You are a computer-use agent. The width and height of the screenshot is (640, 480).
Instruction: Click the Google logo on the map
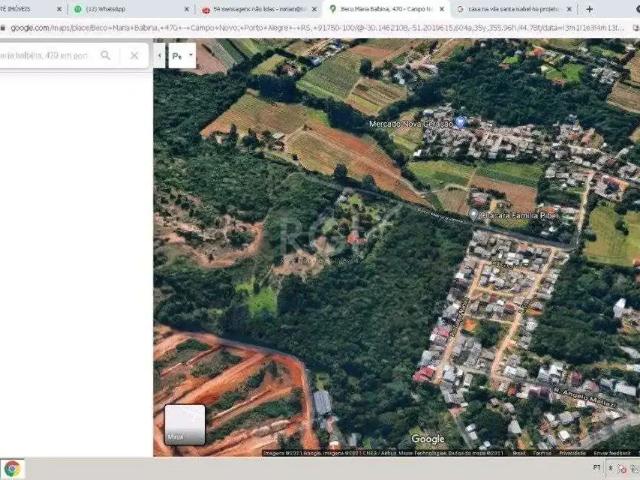(427, 439)
